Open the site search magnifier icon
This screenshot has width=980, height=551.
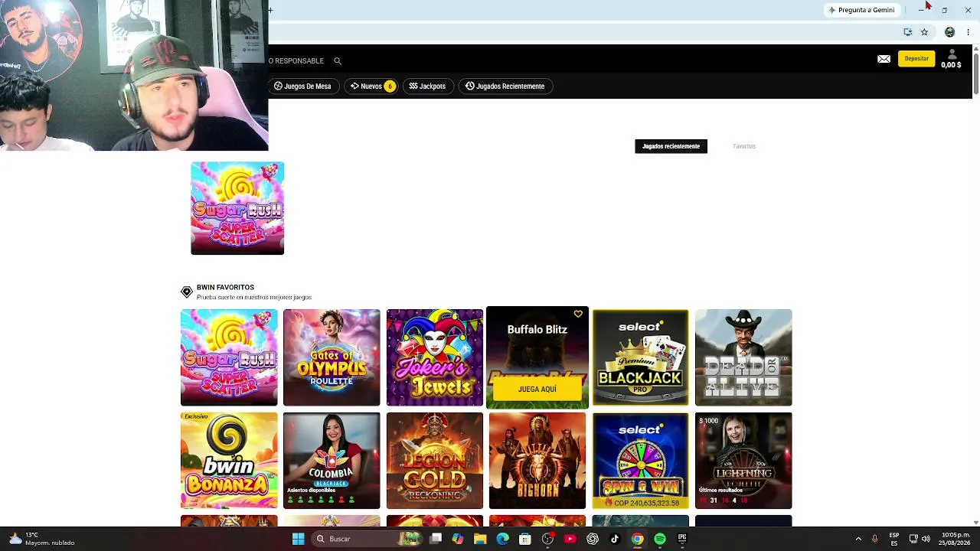338,61
